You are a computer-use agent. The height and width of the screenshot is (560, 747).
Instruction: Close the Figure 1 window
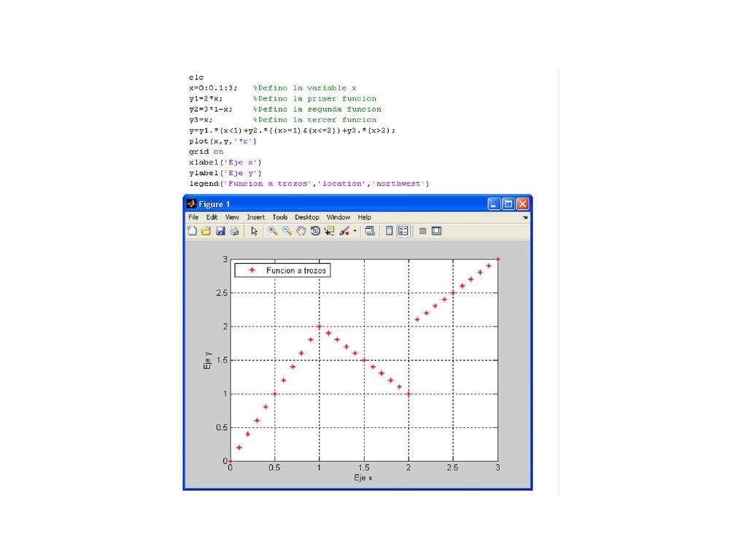(x=522, y=204)
